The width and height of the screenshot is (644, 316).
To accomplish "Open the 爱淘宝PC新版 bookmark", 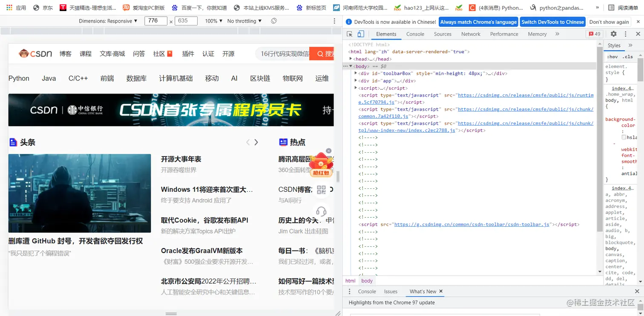I will point(144,8).
